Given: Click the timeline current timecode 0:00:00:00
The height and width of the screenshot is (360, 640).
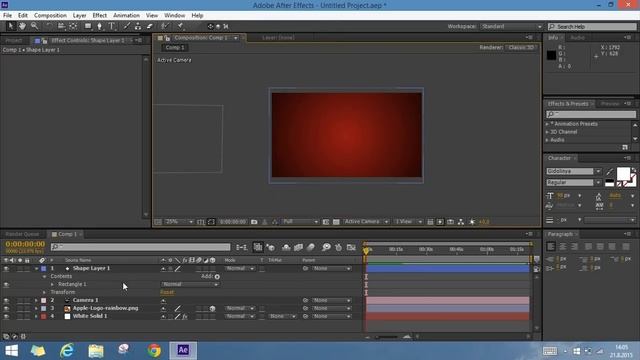Looking at the screenshot, I should click(x=25, y=244).
